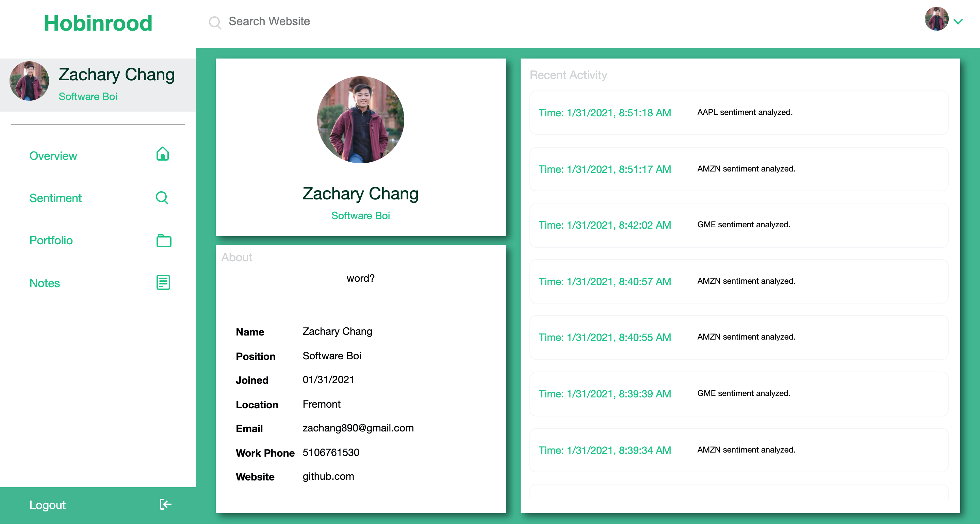
Task: Click the home icon beside Overview
Action: click(x=162, y=154)
